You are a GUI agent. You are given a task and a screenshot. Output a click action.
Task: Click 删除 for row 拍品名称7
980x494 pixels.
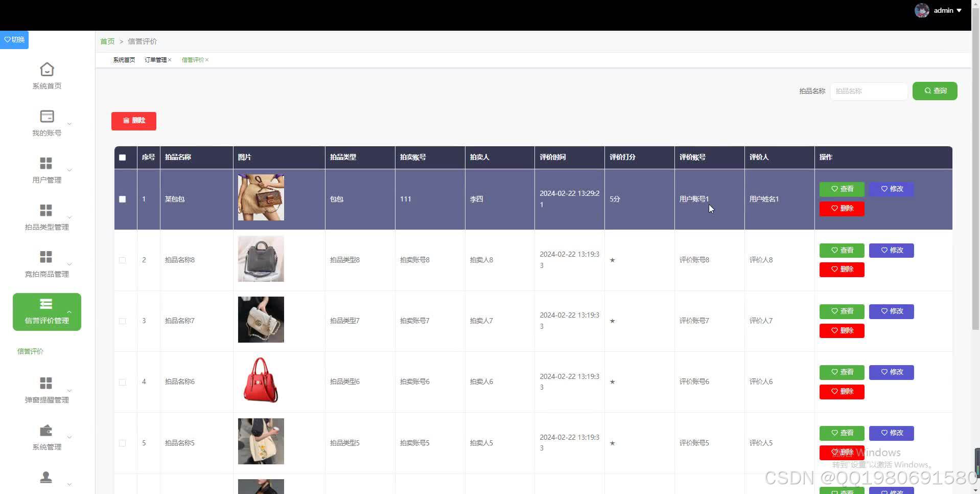click(x=842, y=331)
